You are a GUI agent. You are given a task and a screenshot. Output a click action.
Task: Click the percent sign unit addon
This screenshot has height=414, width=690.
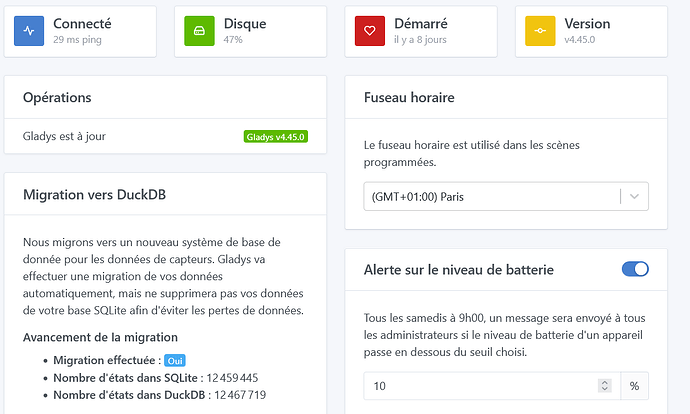pos(634,386)
